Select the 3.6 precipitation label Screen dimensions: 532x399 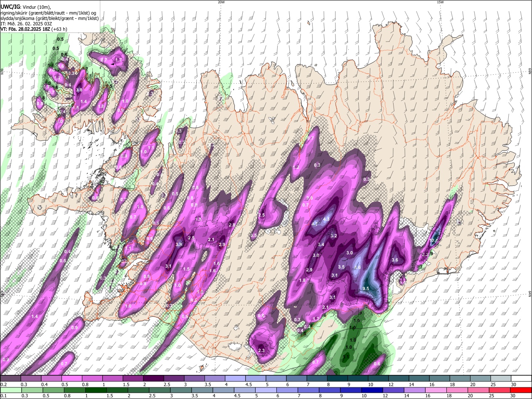(395, 260)
